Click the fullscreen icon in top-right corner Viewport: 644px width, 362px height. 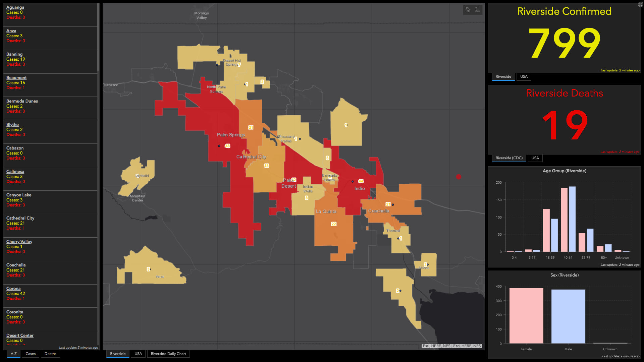click(640, 4)
